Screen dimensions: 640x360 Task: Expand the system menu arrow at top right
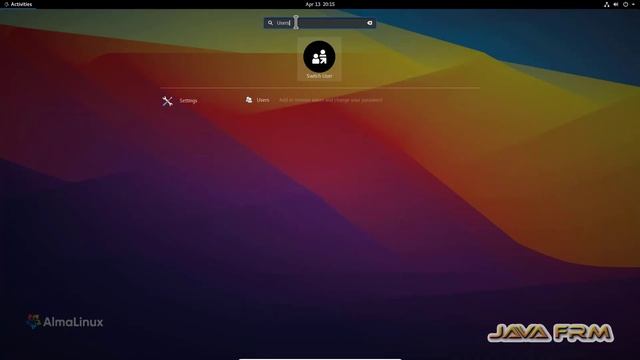point(633,4)
